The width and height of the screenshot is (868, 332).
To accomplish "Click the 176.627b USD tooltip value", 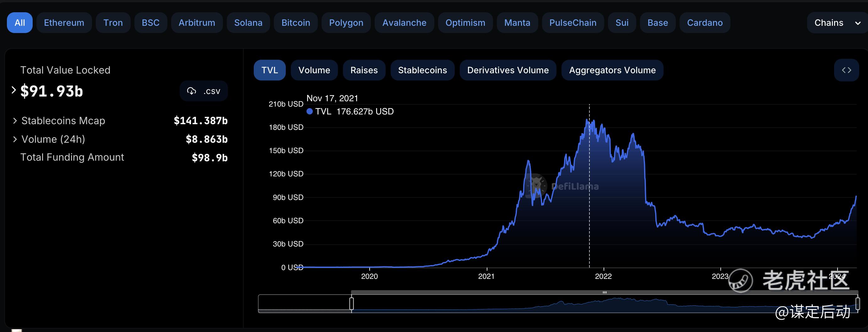I will tap(365, 111).
